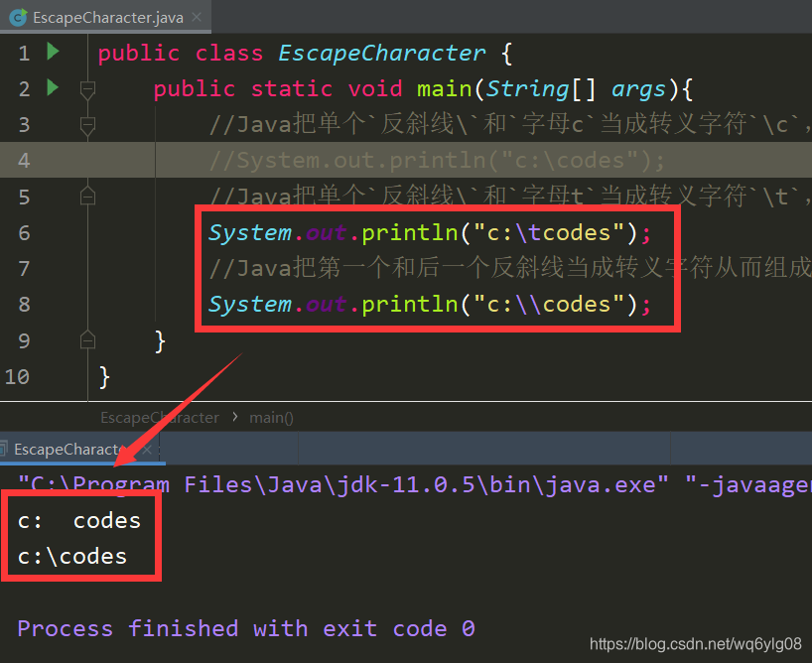Click the 'args' parameter in line 2
The width and height of the screenshot is (812, 663).
pos(638,88)
